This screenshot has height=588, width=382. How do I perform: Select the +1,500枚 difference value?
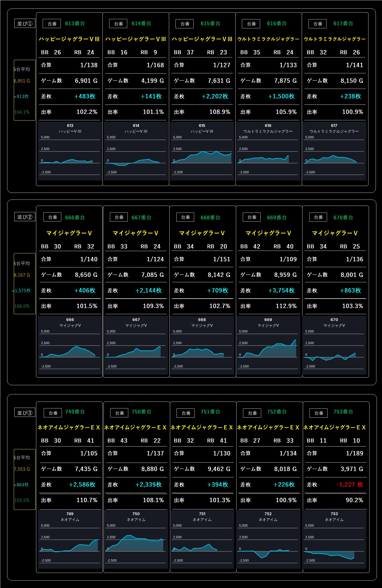281,96
